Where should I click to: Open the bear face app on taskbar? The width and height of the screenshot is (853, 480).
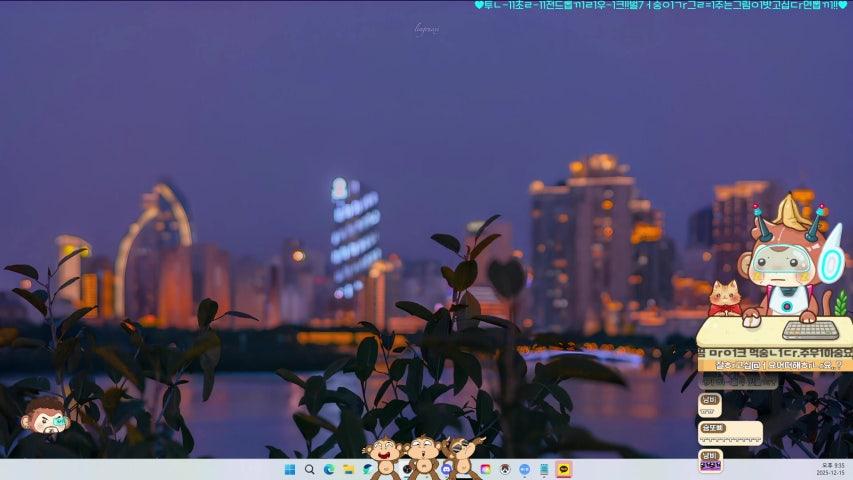(505, 470)
